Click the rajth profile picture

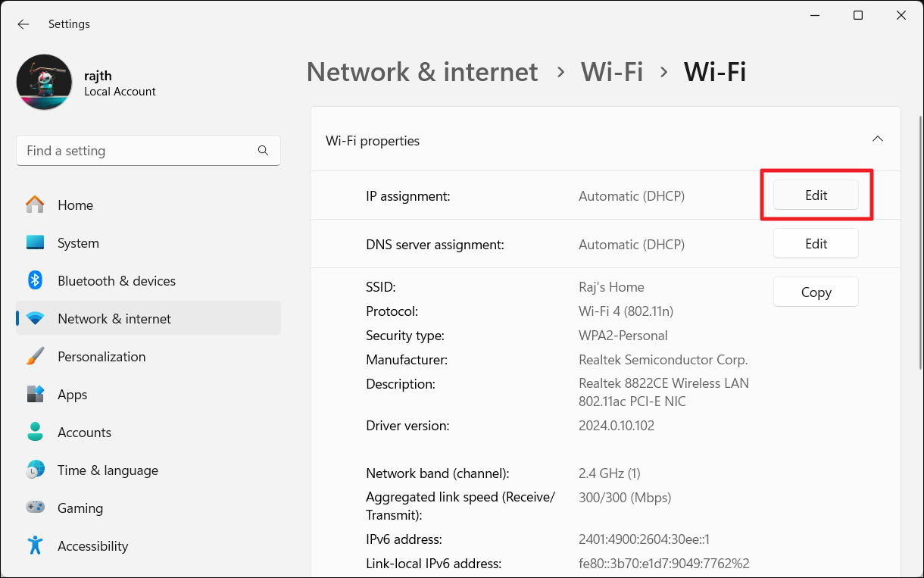[44, 82]
